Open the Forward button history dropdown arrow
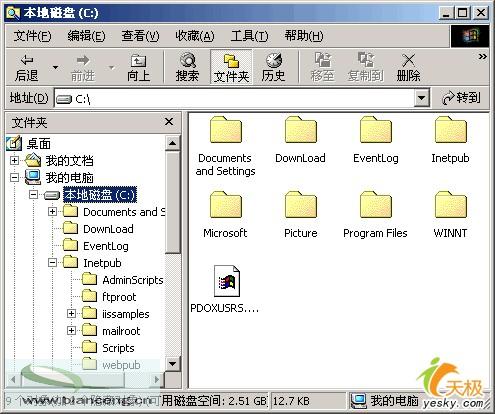Image resolution: width=495 pixels, height=414 pixels. (111, 68)
